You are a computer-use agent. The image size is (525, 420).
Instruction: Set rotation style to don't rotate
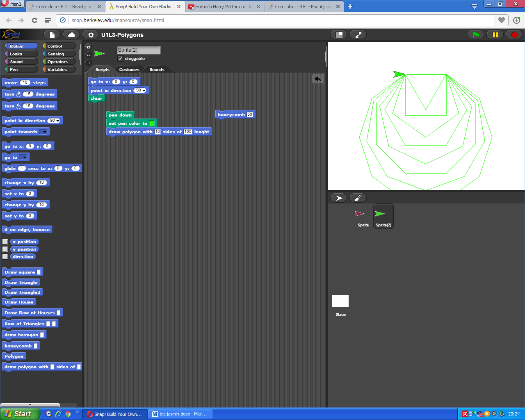[88, 62]
